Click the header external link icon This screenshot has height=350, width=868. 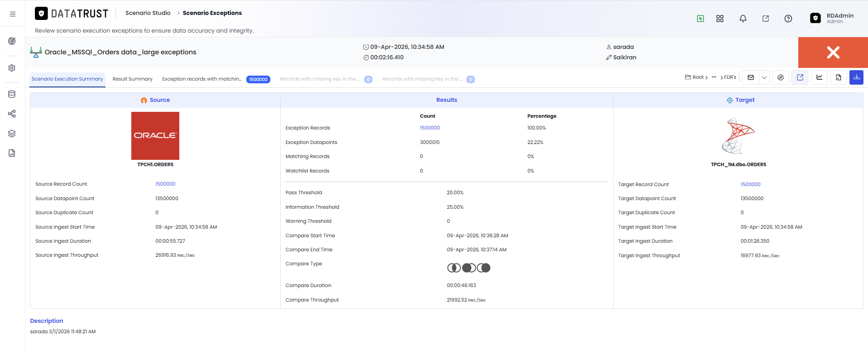pyautogui.click(x=766, y=19)
